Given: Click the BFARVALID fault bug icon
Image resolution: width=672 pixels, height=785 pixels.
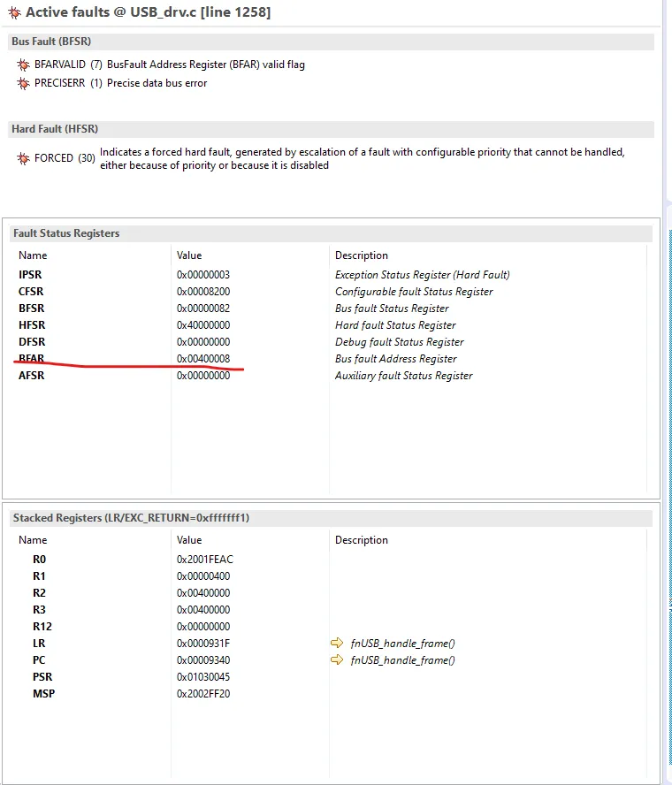Looking at the screenshot, I should click(23, 65).
